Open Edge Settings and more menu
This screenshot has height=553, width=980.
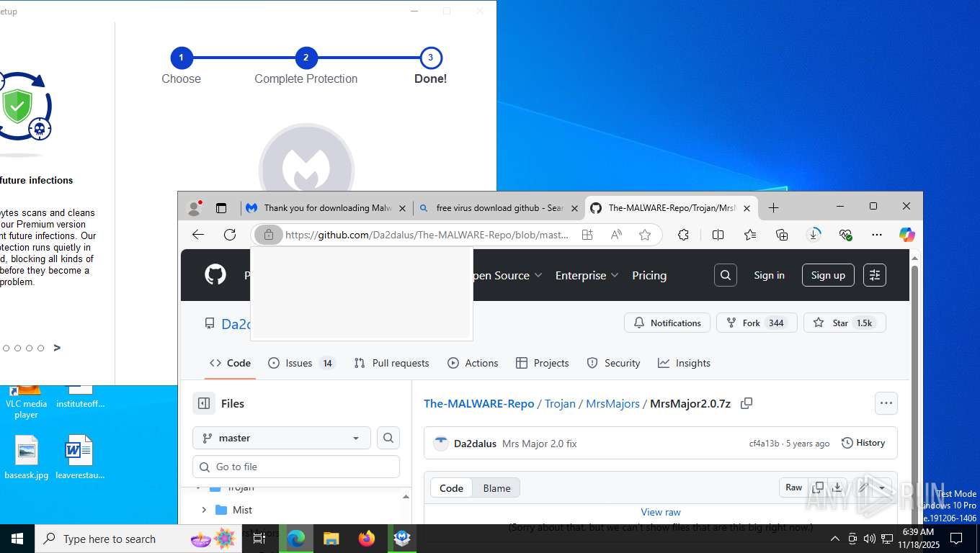[877, 235]
